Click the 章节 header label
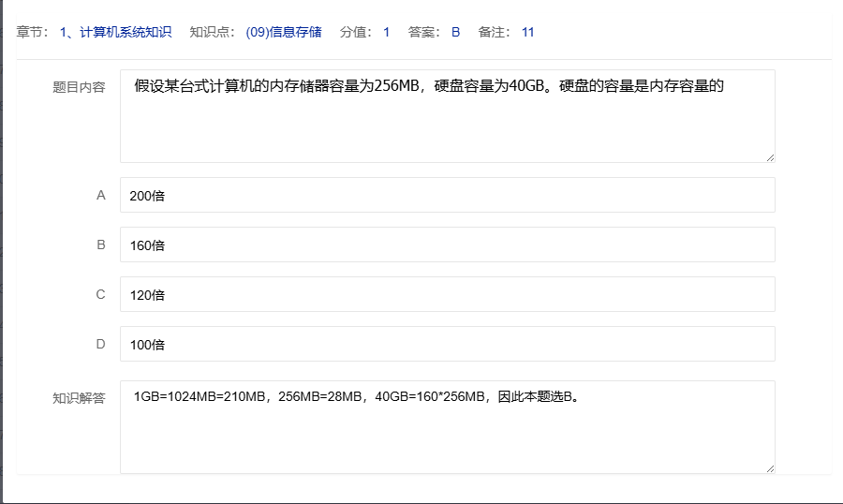Image resolution: width=843 pixels, height=504 pixels. click(32, 32)
